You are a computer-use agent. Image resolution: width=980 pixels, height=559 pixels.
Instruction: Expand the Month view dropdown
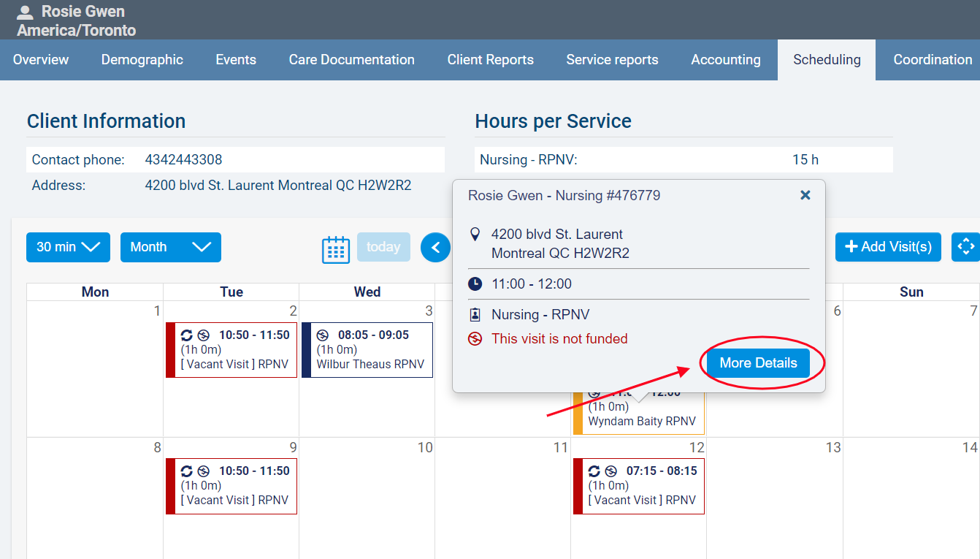[x=170, y=247]
